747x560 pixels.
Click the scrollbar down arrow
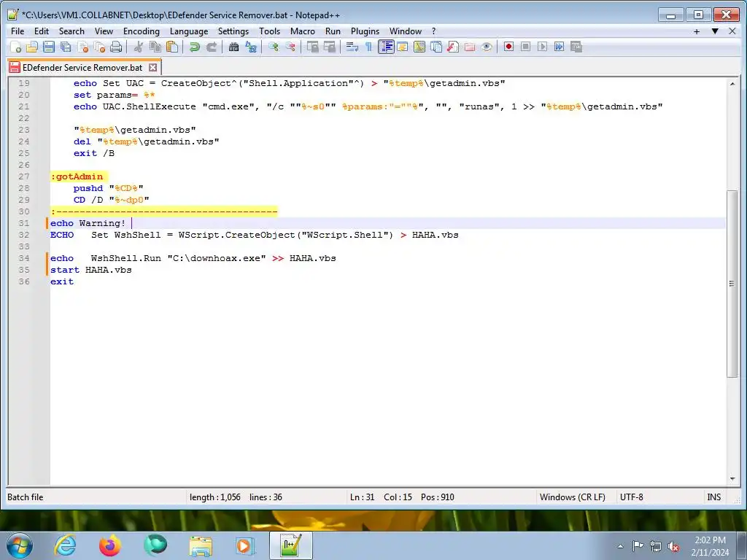732,478
